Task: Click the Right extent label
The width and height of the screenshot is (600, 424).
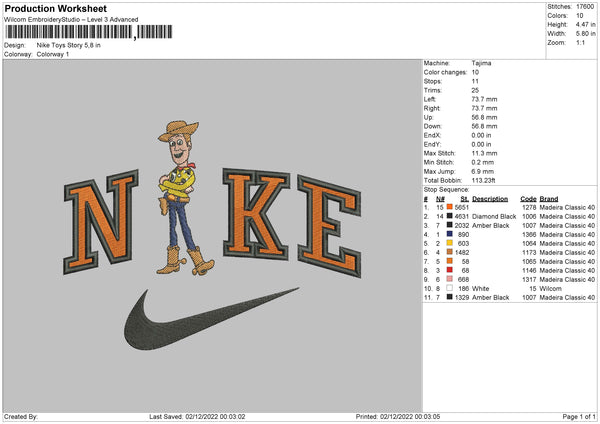Action: tap(432, 108)
